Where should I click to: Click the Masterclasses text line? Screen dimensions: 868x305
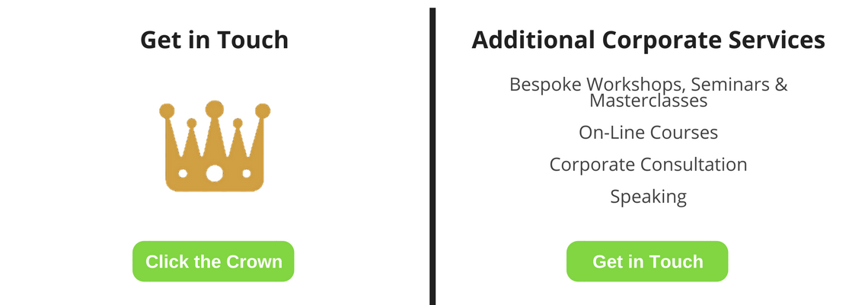[648, 101]
